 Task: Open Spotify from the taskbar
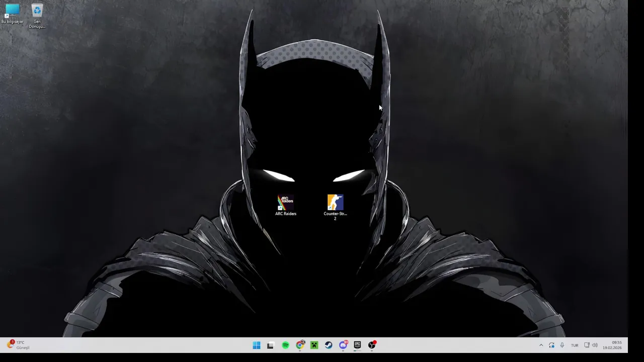(285, 345)
